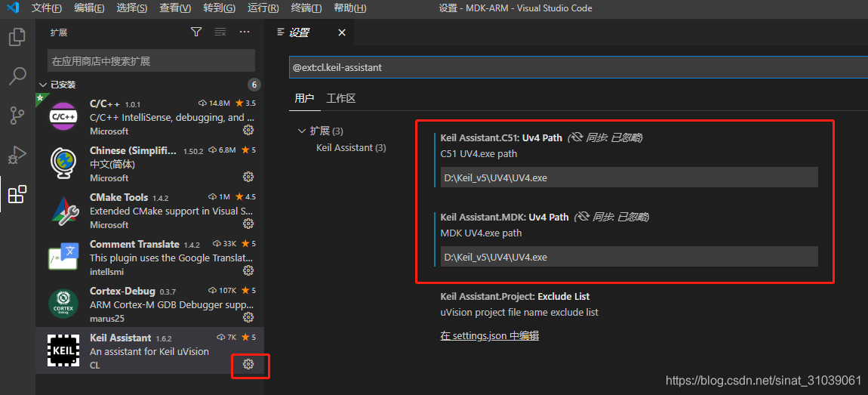This screenshot has width=868, height=395.
Task: Open the 查看(V) menu
Action: tap(175, 8)
